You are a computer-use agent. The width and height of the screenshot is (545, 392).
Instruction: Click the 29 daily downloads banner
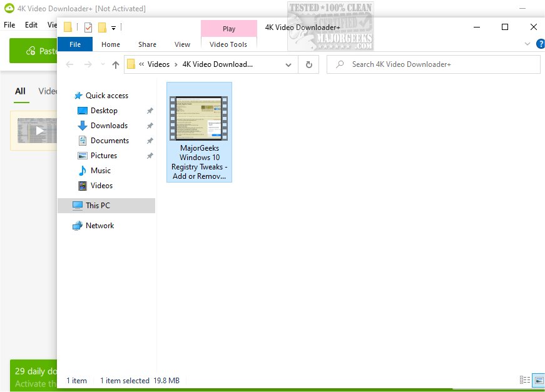pyautogui.click(x=34, y=376)
